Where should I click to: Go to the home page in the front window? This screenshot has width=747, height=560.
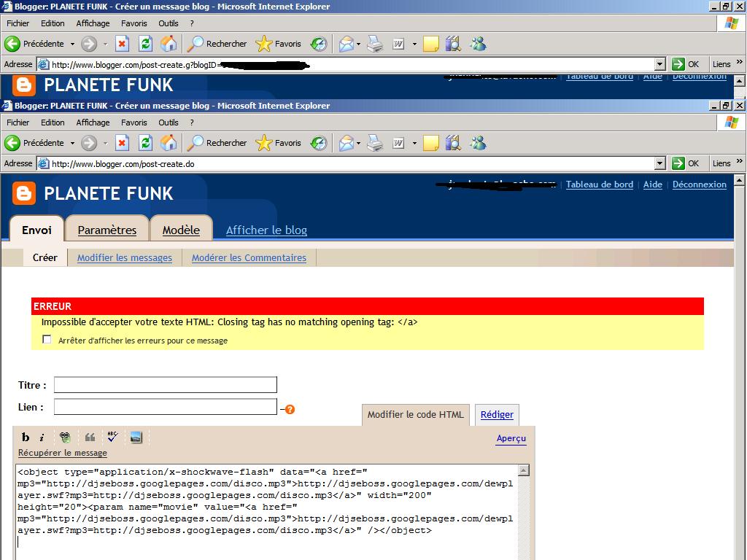click(169, 143)
